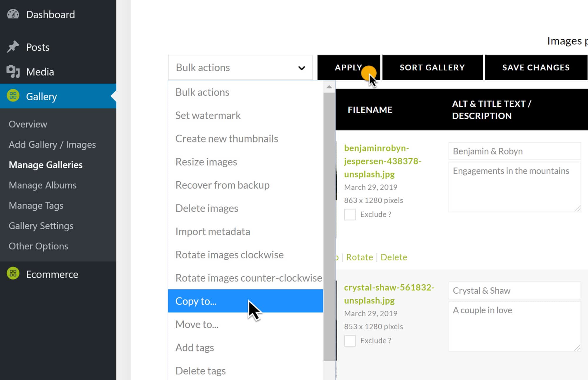Open Manage Albums in Gallery submenu

click(x=43, y=185)
